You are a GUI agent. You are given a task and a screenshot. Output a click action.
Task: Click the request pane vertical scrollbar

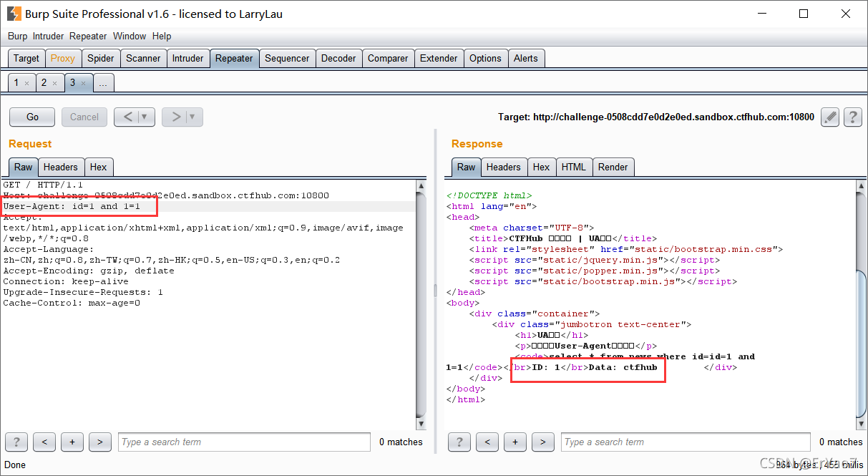tap(421, 304)
